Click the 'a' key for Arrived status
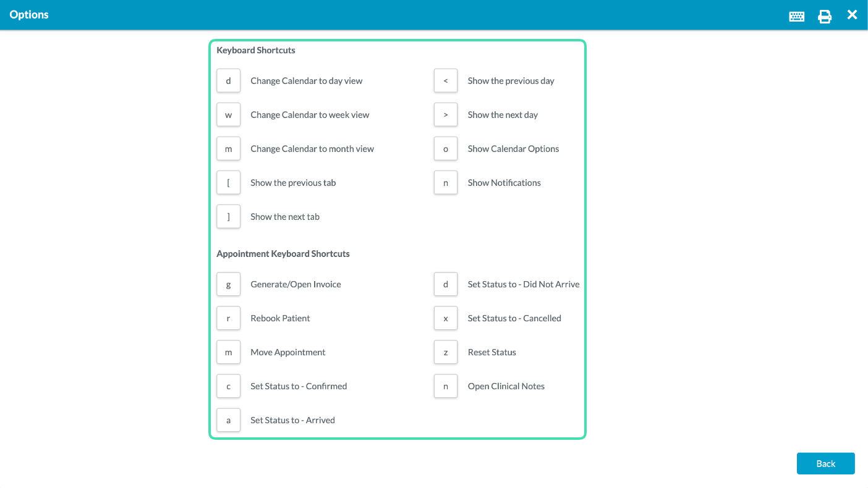 click(x=228, y=420)
